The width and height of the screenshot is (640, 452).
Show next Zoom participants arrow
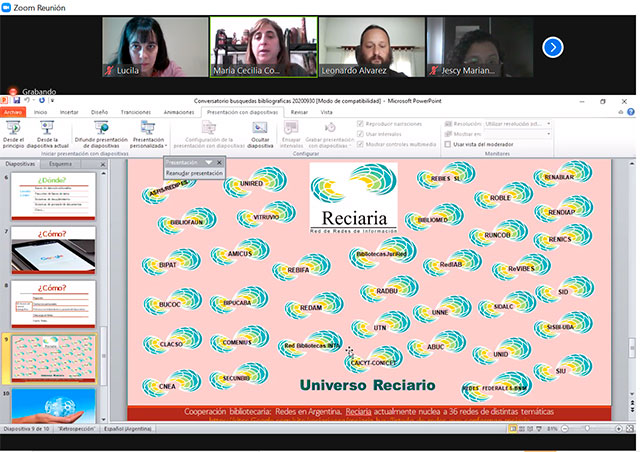[553, 47]
